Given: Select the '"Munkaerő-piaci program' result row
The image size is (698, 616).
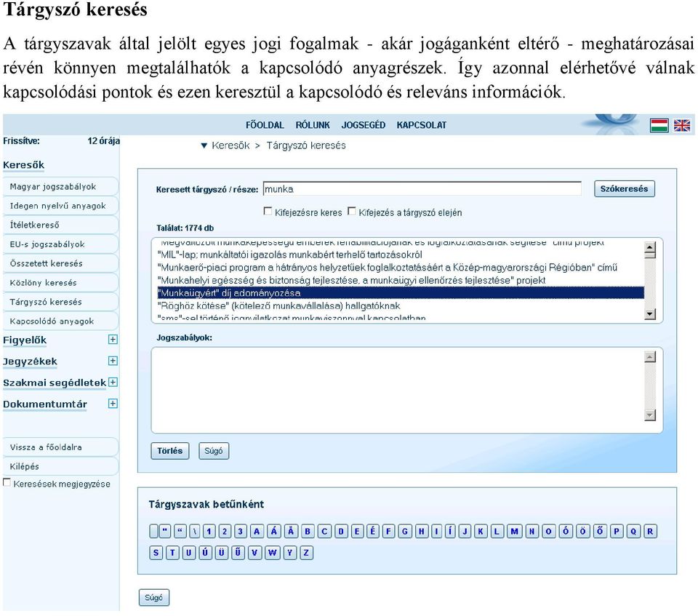Looking at the screenshot, I should [401, 268].
